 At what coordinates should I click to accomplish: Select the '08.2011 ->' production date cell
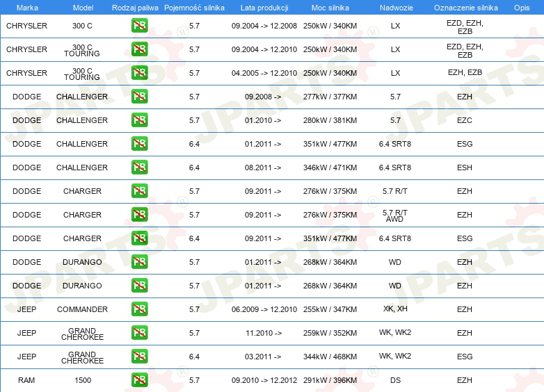point(263,168)
